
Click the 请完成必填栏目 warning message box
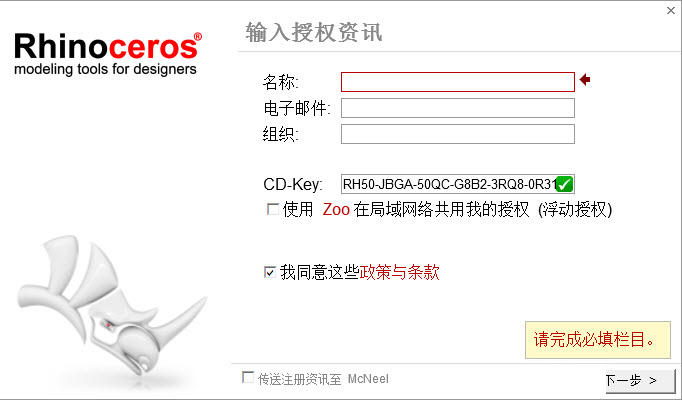(x=598, y=340)
